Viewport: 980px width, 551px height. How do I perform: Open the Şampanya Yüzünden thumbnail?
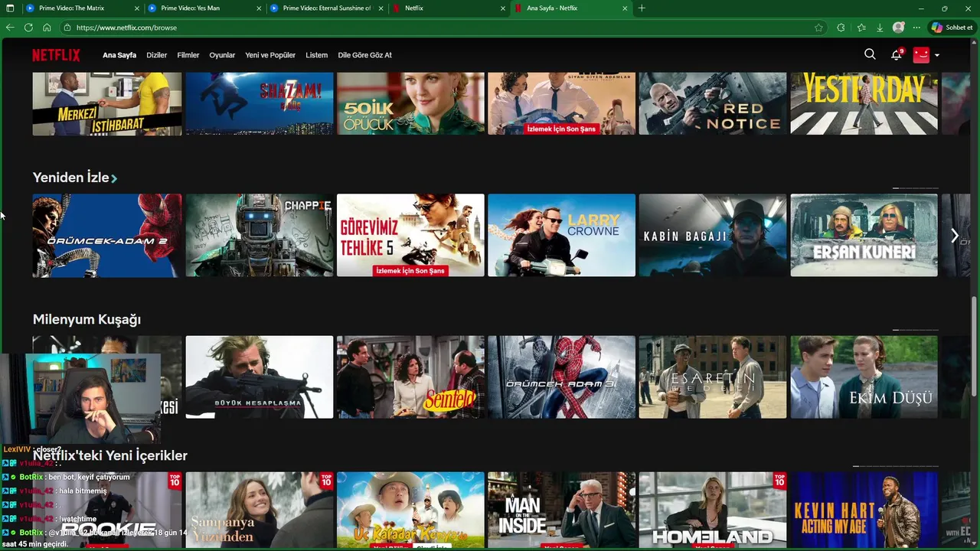pyautogui.click(x=260, y=510)
